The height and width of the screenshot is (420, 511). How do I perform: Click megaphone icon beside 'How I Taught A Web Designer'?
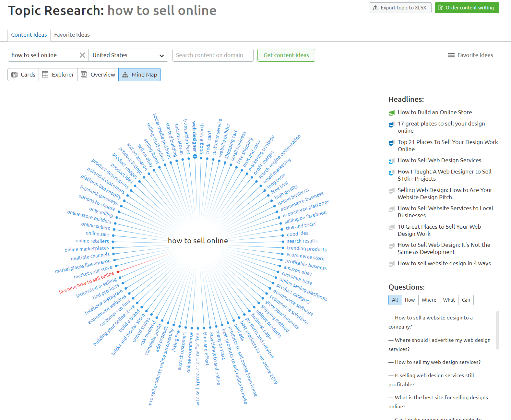(x=392, y=172)
